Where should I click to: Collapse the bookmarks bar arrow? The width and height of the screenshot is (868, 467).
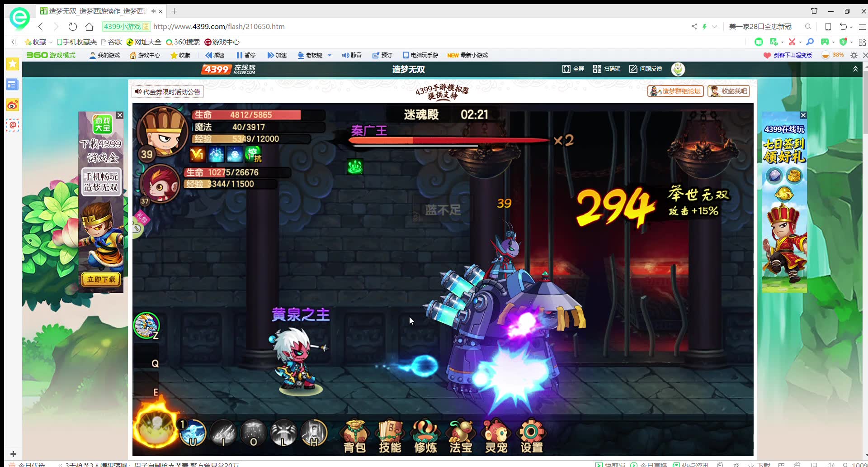pos(13,42)
